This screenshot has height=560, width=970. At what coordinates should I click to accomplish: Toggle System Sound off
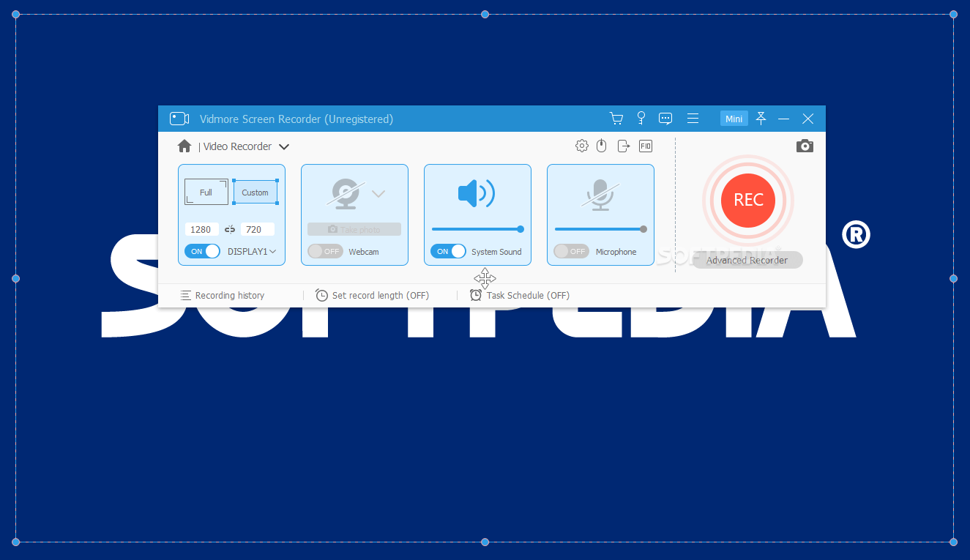tap(448, 251)
